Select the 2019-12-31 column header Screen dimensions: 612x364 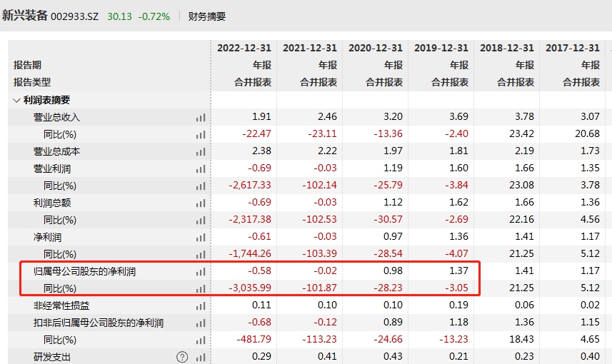point(441,48)
